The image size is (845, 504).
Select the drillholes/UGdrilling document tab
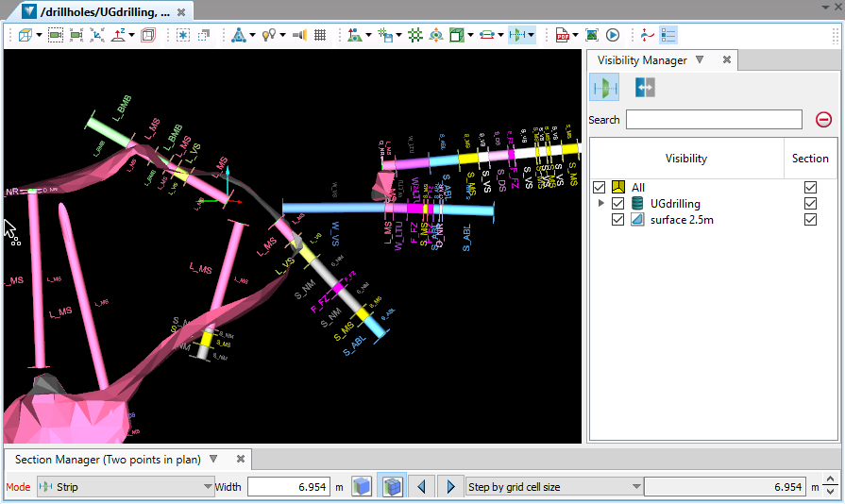[104, 12]
